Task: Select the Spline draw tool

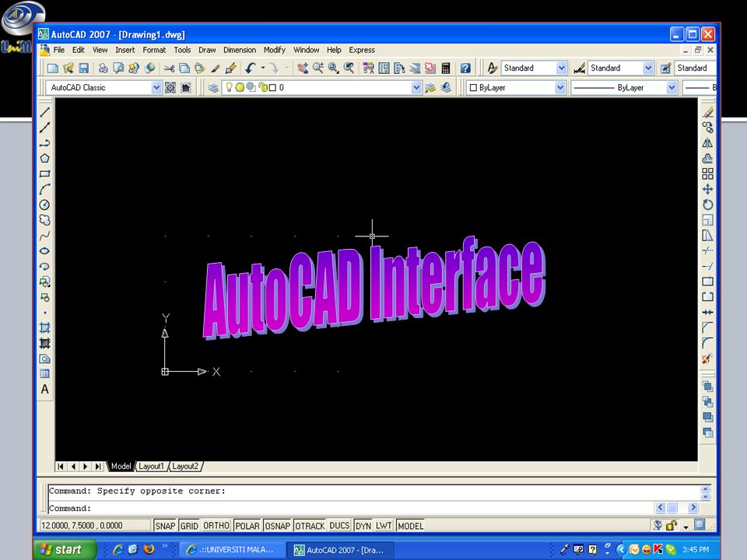Action: pyautogui.click(x=45, y=236)
